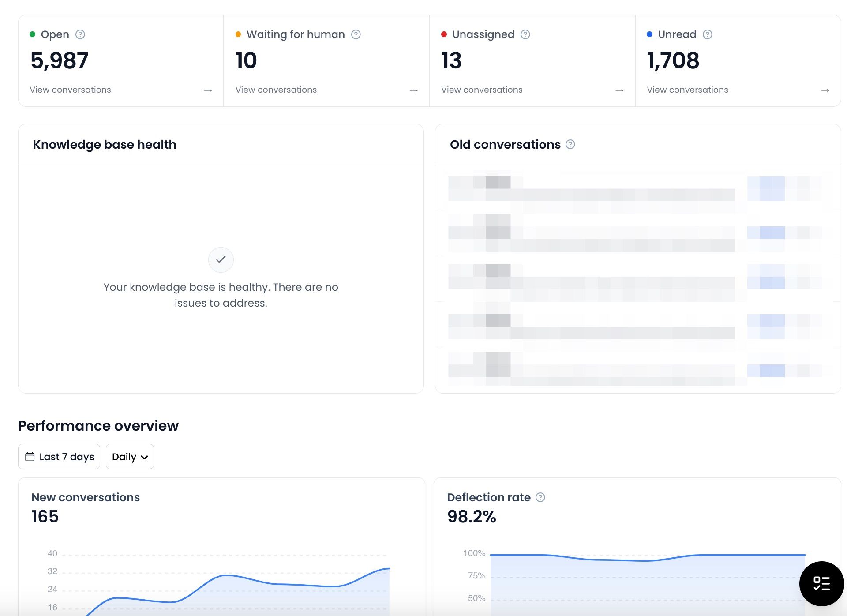Image resolution: width=847 pixels, height=616 pixels.
Task: Open the Last 7 days date picker
Action: coord(59,457)
